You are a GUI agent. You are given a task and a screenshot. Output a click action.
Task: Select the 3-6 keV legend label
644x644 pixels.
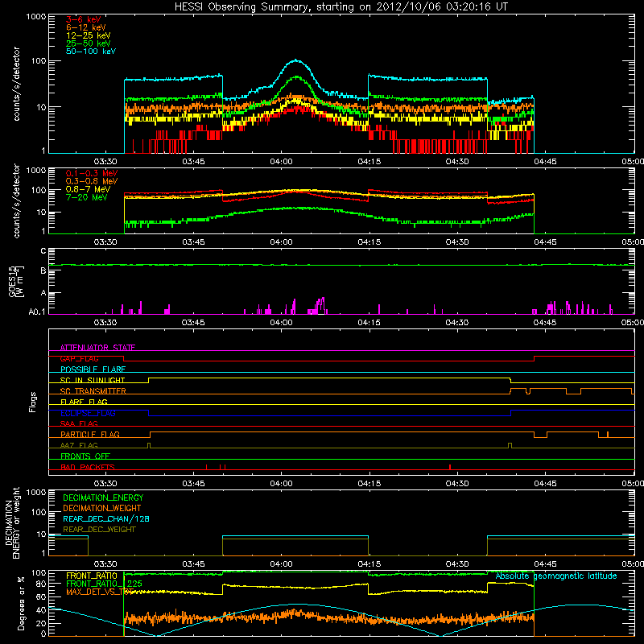click(83, 19)
